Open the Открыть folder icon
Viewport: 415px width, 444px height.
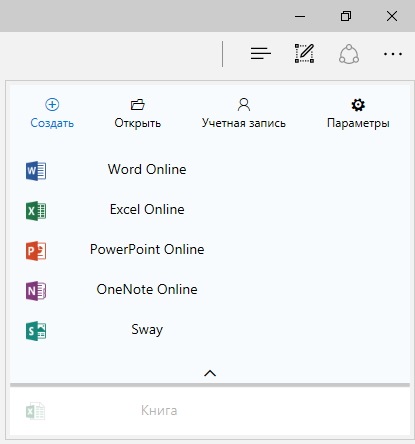[x=137, y=105]
